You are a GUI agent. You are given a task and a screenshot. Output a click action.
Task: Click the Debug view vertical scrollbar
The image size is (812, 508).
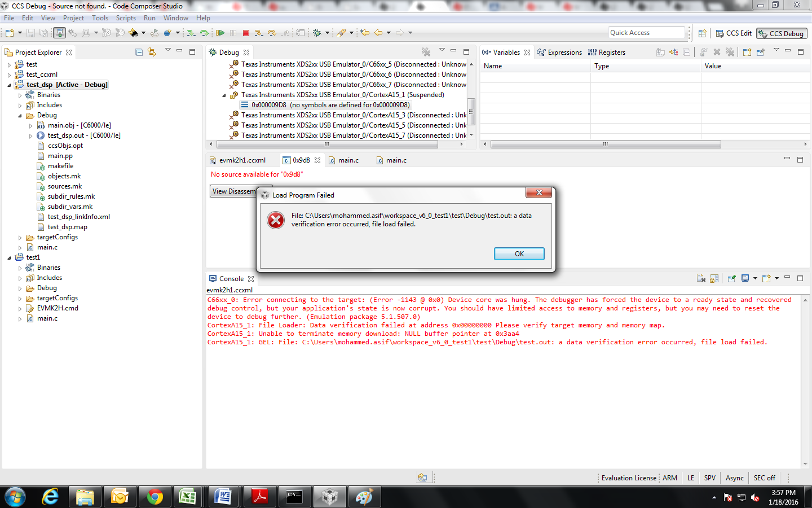(x=471, y=111)
